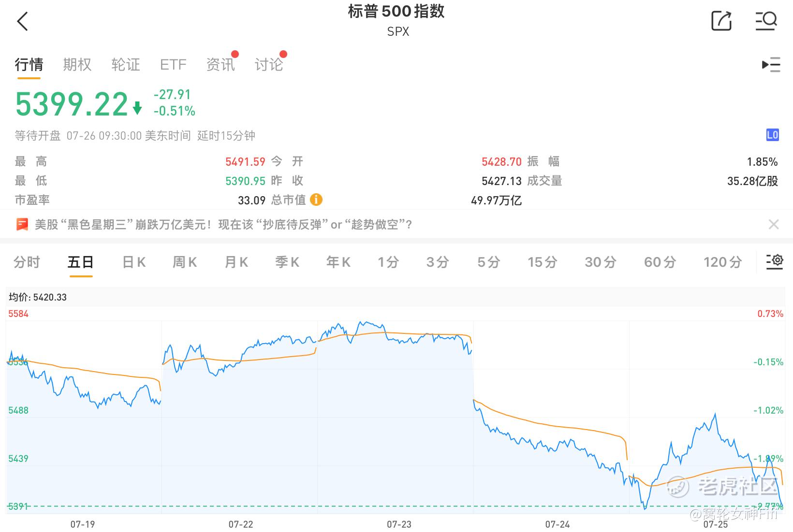Open the 讨论 tab
Image resolution: width=793 pixels, height=532 pixels.
[269, 64]
